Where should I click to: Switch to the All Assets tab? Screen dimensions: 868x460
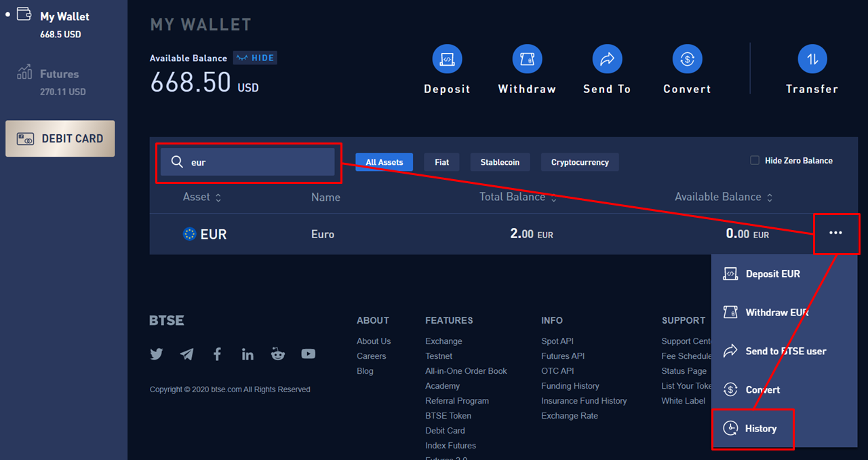[384, 161]
